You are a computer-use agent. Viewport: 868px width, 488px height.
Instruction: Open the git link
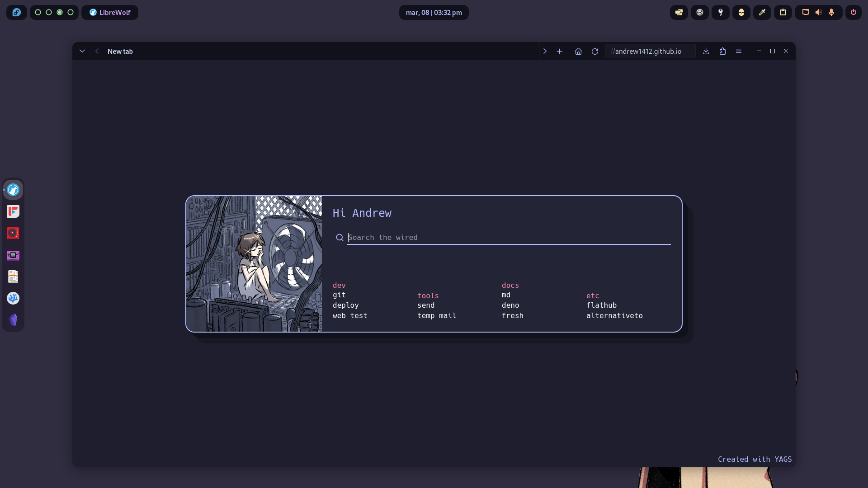(x=339, y=295)
